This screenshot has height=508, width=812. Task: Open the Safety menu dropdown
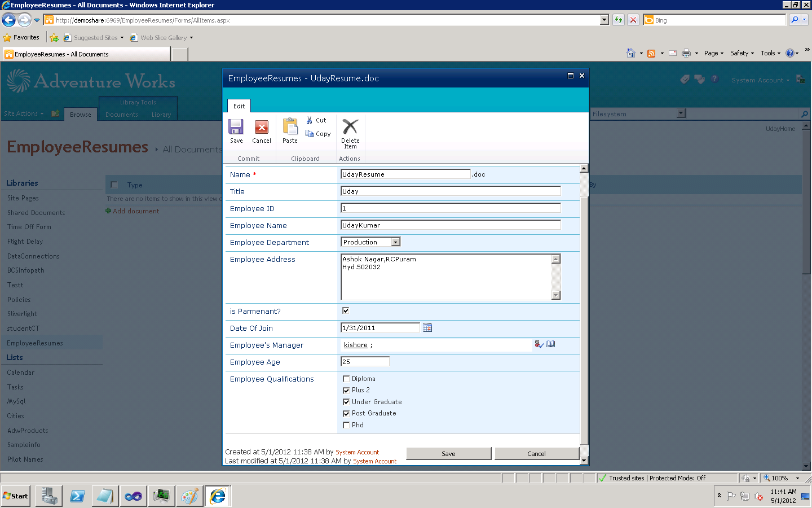click(742, 53)
